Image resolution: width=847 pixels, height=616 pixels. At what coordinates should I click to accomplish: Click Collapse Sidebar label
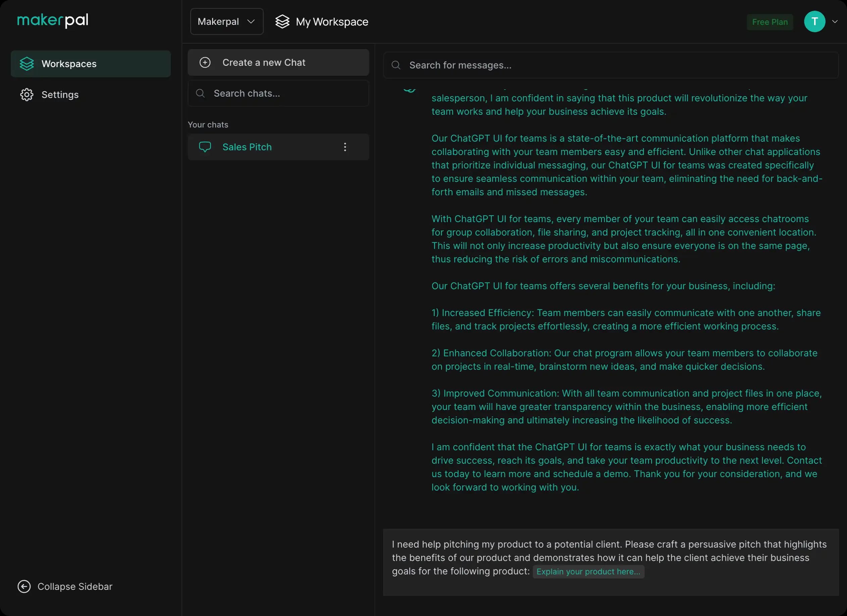[x=75, y=586]
